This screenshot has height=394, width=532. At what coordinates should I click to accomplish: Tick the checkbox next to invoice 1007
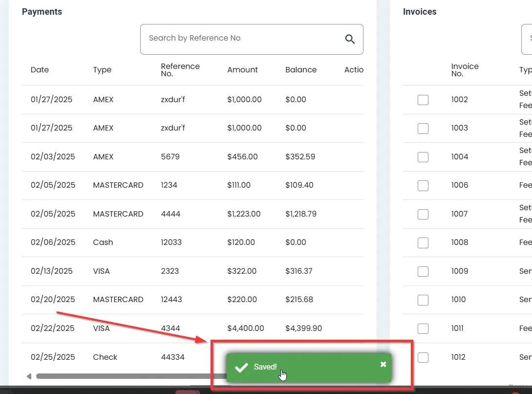[423, 214]
